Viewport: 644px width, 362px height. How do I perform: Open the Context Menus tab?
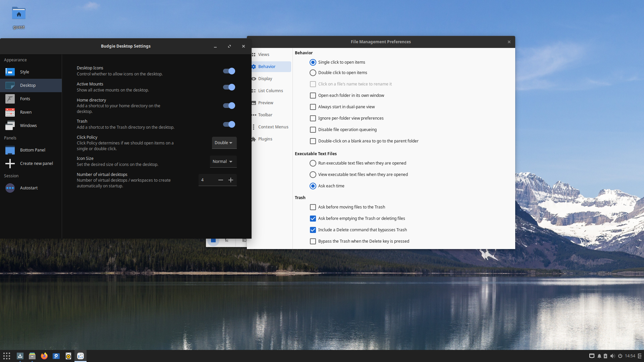click(x=271, y=127)
